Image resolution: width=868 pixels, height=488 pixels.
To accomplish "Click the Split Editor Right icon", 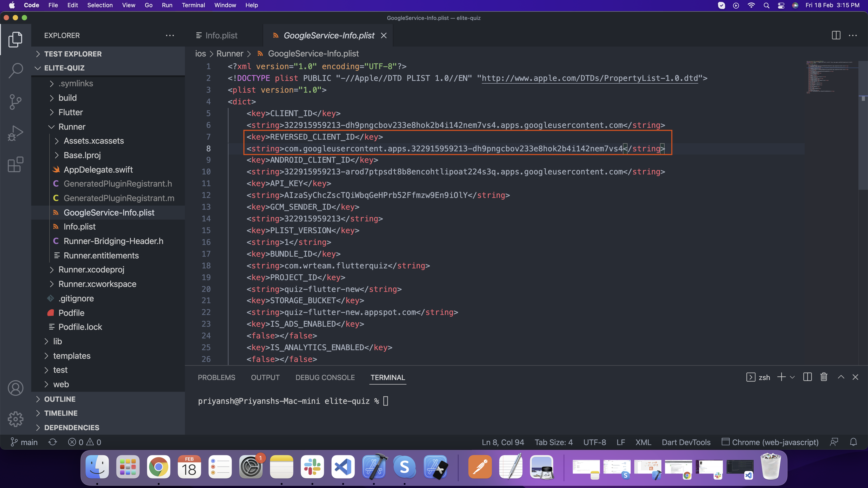I will point(836,35).
